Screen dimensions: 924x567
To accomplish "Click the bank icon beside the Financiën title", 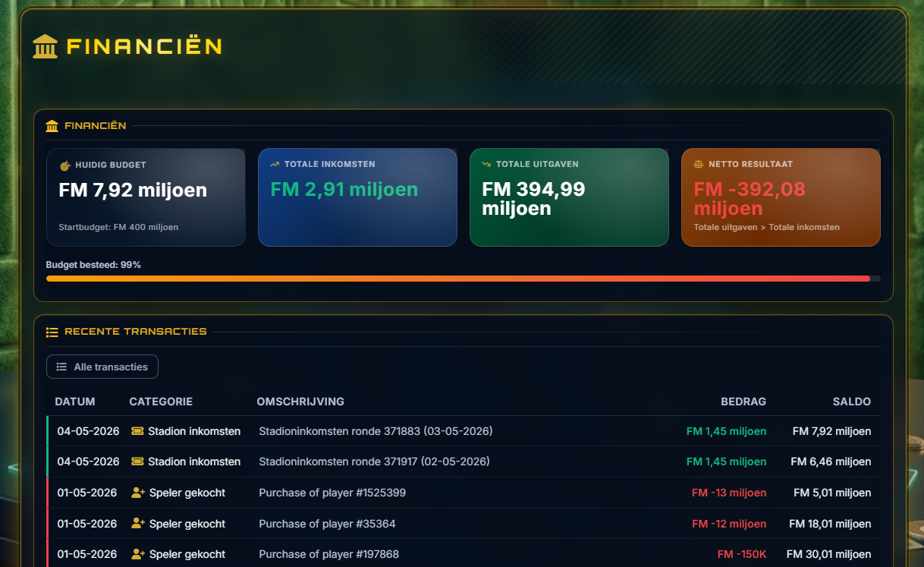I will click(x=46, y=46).
